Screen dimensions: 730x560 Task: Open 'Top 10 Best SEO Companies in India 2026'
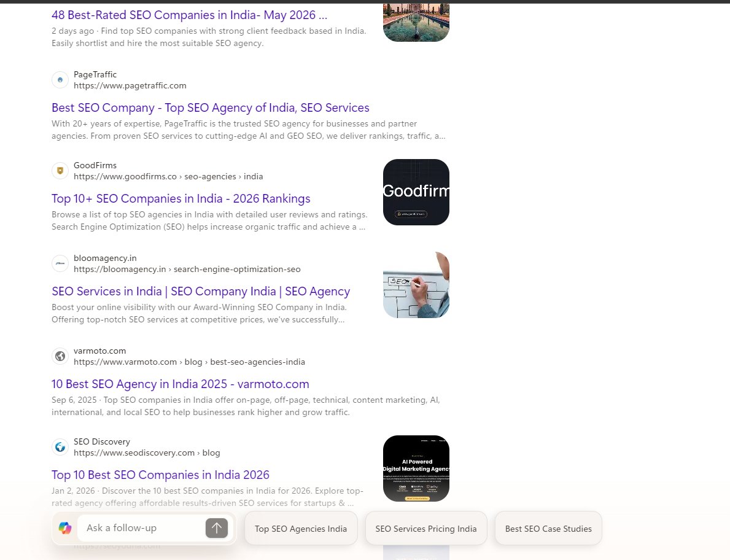(160, 475)
